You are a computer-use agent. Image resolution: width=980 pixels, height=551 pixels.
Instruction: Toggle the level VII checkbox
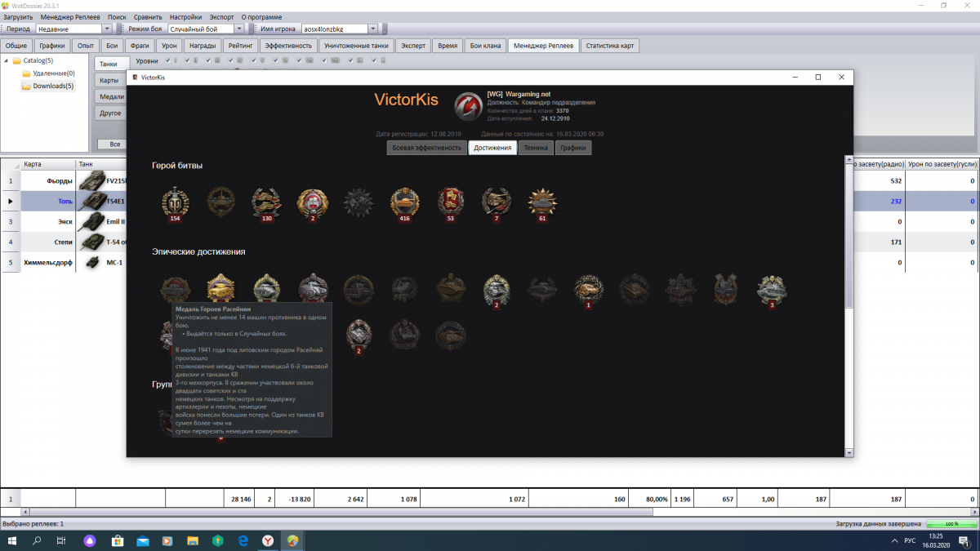[x=299, y=60]
